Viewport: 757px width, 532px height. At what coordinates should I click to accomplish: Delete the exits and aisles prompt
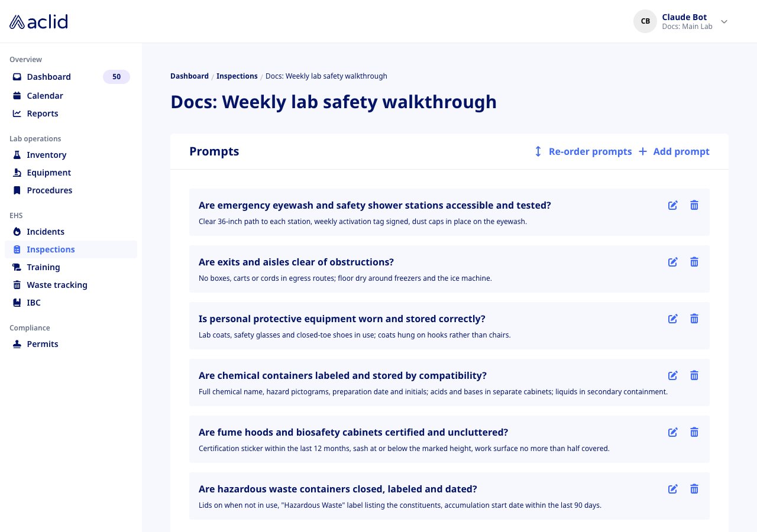click(694, 262)
